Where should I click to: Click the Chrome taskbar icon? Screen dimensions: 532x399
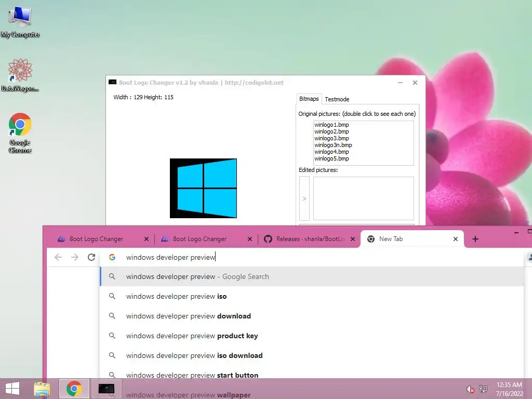tap(74, 389)
